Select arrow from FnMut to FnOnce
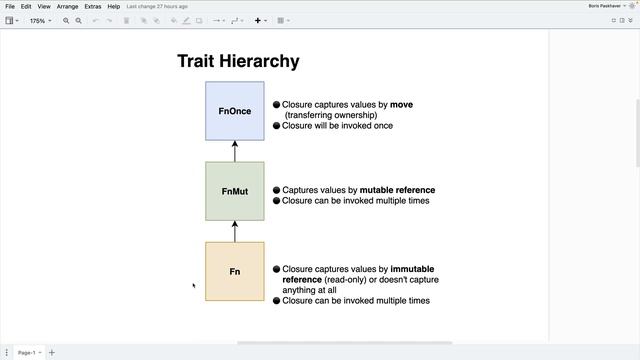 (x=235, y=151)
